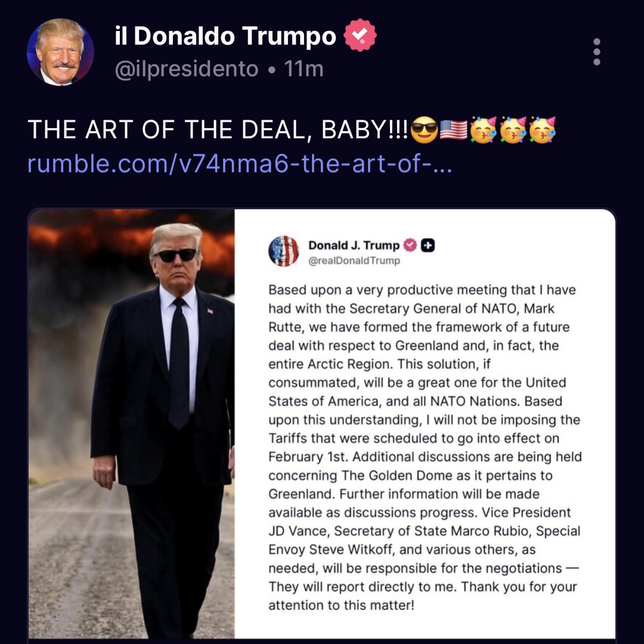
Task: Open the three-dot post options menu
Action: click(597, 52)
